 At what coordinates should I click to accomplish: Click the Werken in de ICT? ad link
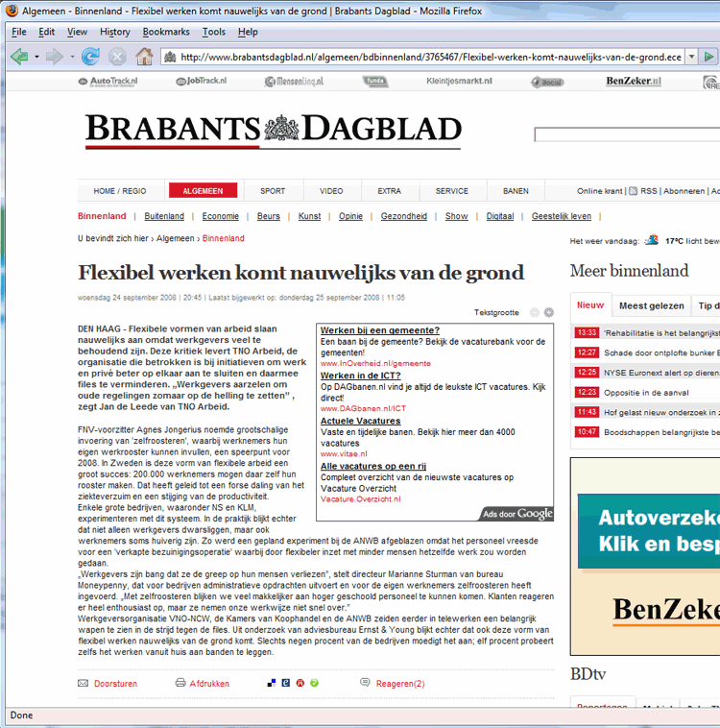tap(360, 376)
